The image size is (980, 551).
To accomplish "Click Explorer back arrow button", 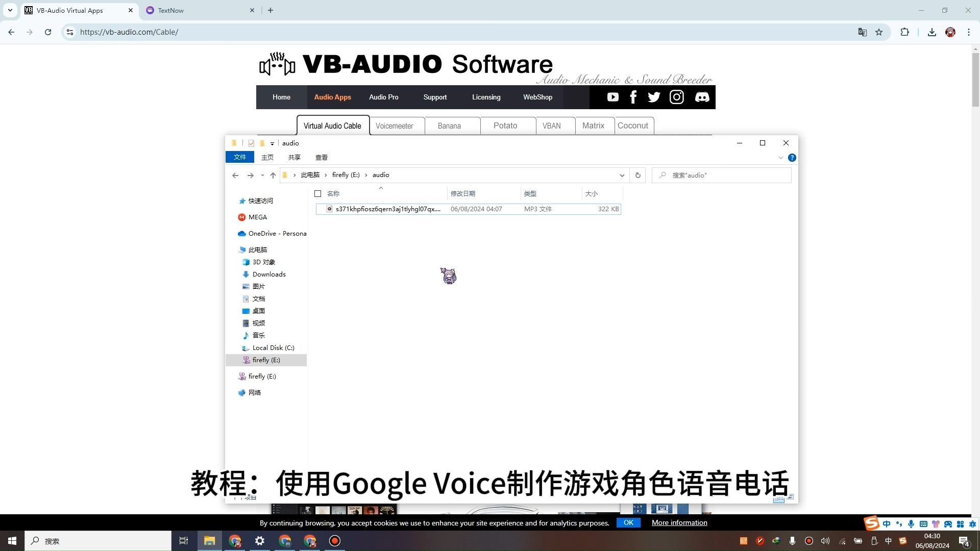I will [x=235, y=175].
